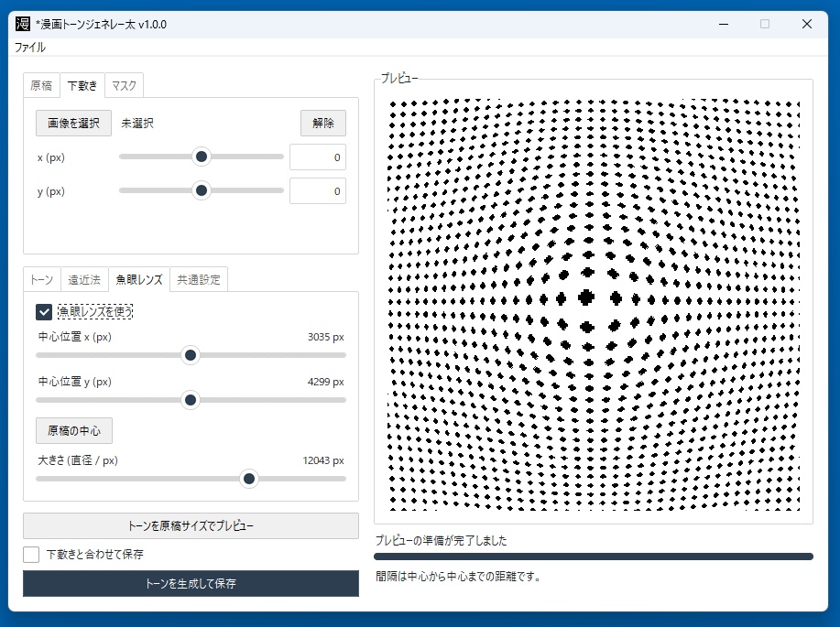The height and width of the screenshot is (627, 840).
Task: Click the 解除 button
Action: pyautogui.click(x=323, y=124)
